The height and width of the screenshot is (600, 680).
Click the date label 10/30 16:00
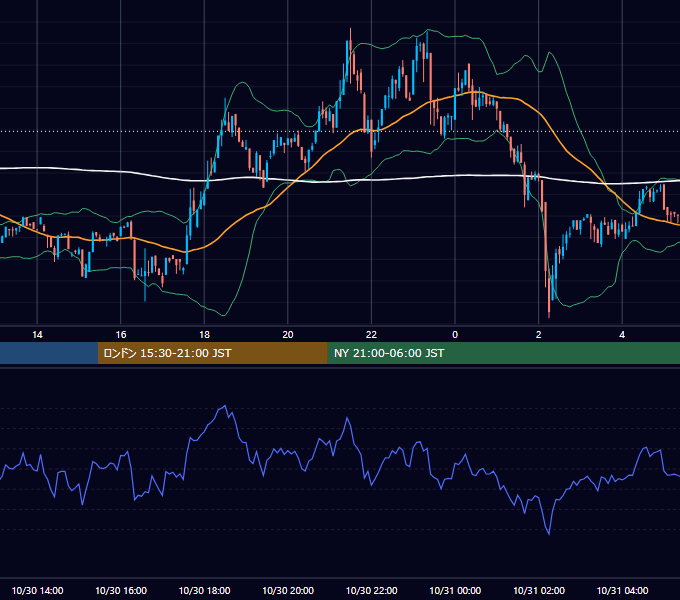point(121,590)
